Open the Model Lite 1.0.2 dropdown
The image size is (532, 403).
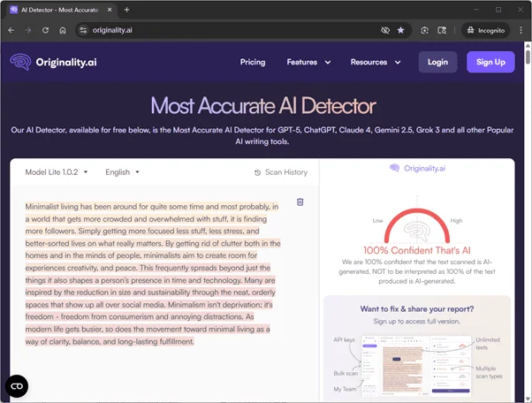[x=57, y=172]
